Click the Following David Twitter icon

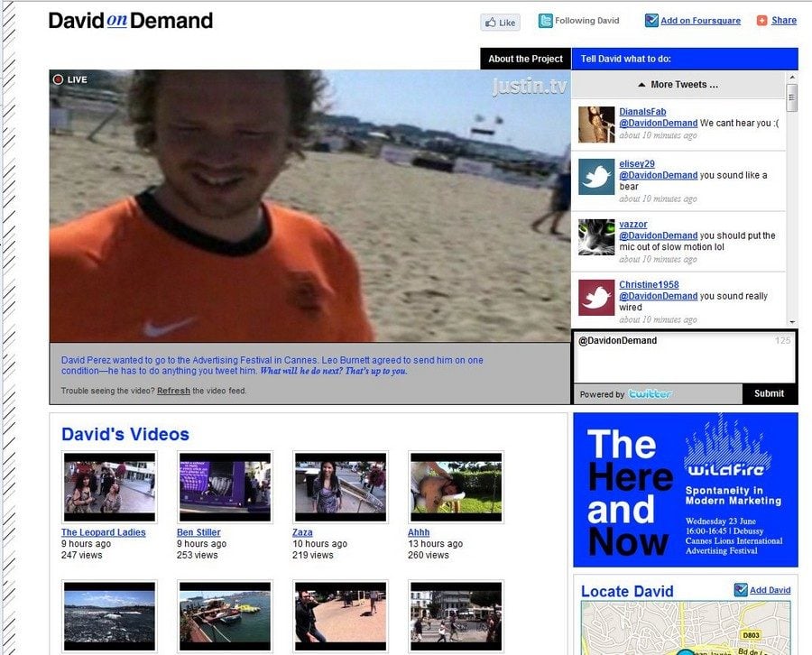[x=546, y=21]
